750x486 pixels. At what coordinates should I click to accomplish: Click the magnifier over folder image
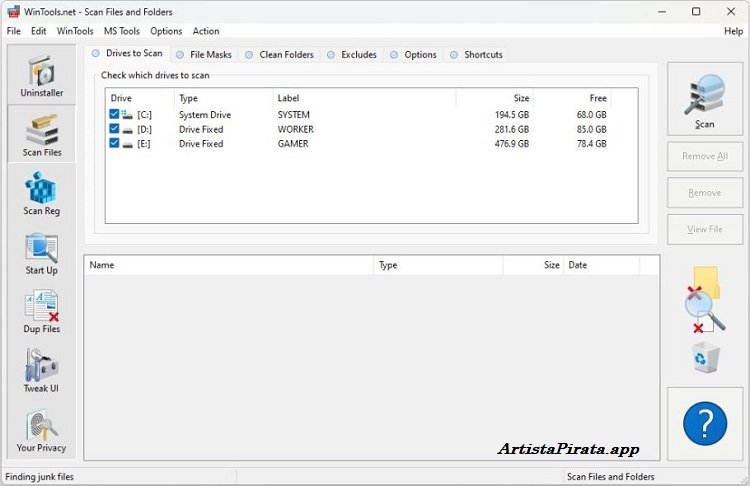point(704,300)
